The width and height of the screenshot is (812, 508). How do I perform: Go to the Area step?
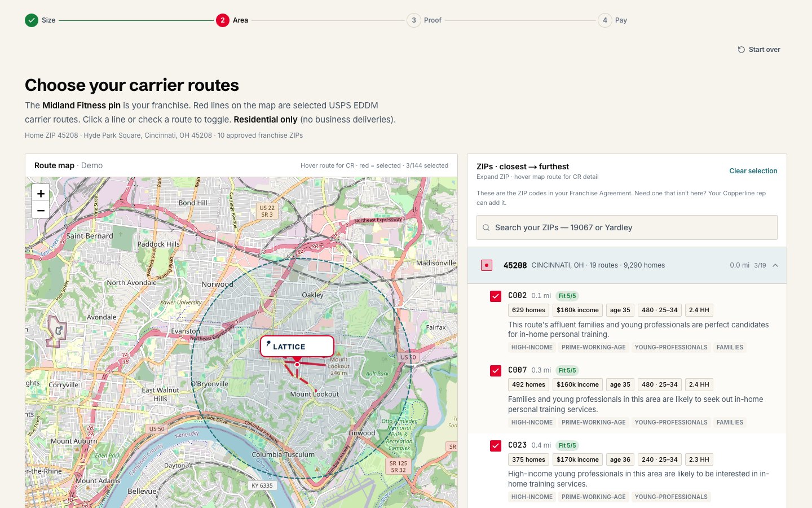[x=232, y=20]
